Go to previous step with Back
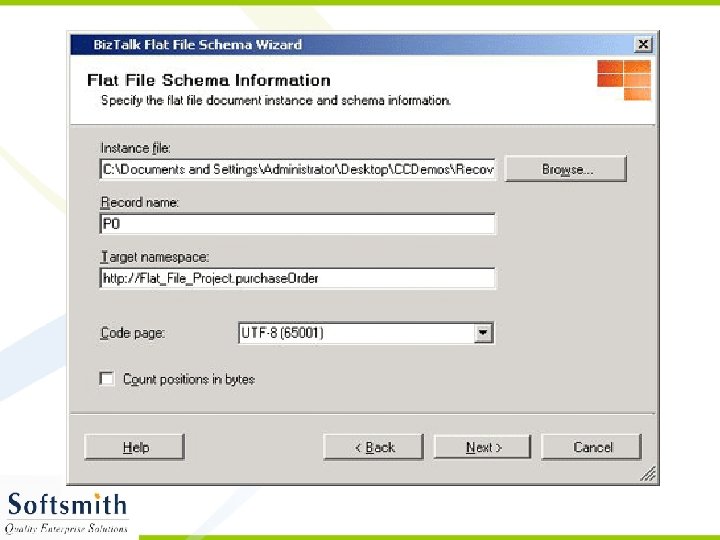Image resolution: width=720 pixels, height=540 pixels. 373,447
